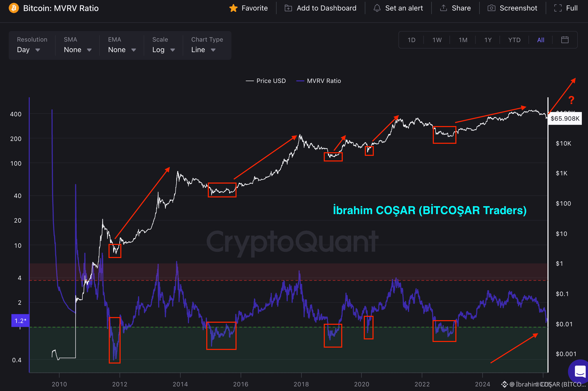Choose the YTD time range
This screenshot has height=391, width=588.
tap(514, 40)
